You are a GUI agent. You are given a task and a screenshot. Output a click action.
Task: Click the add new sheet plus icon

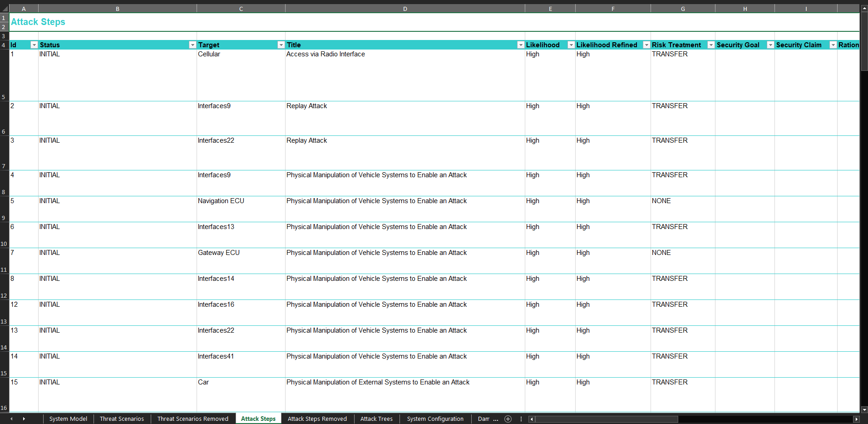508,419
